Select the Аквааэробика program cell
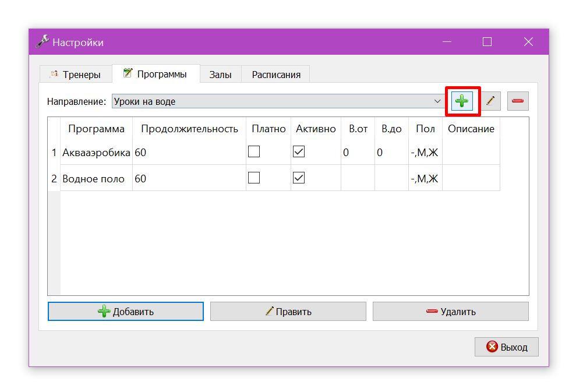The image size is (576, 392). coord(96,153)
